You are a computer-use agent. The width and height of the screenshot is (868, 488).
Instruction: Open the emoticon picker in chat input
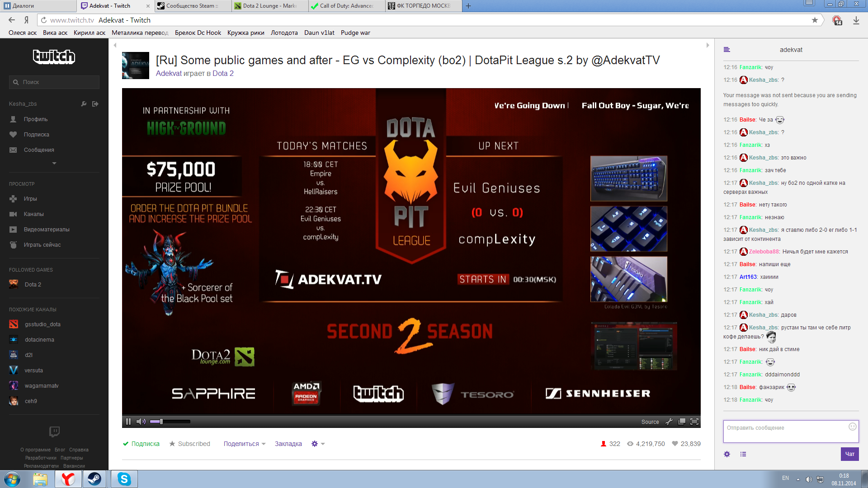852,427
